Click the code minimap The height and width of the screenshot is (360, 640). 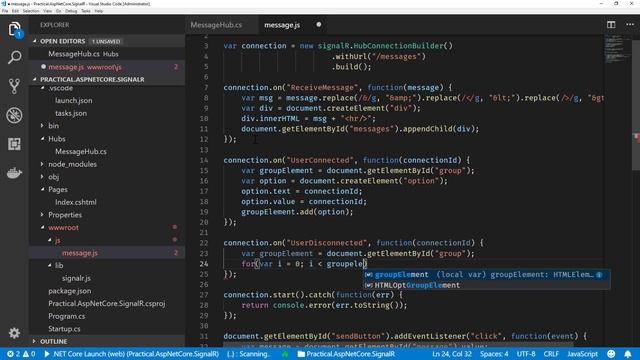(617, 48)
